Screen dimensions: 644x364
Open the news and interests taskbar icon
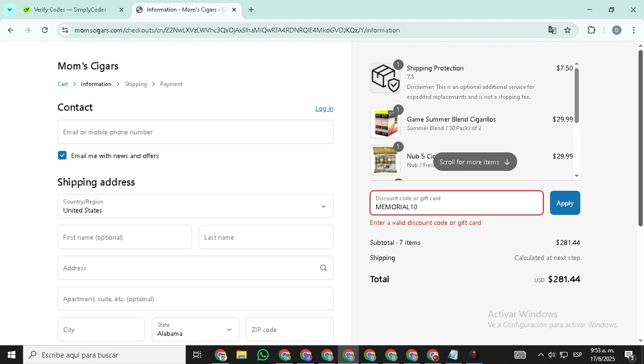coord(520,355)
